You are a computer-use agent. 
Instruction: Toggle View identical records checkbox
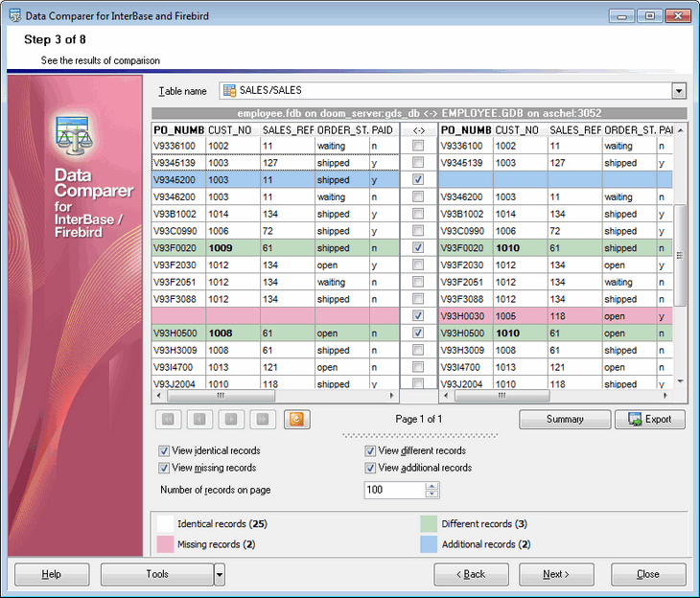click(x=164, y=450)
